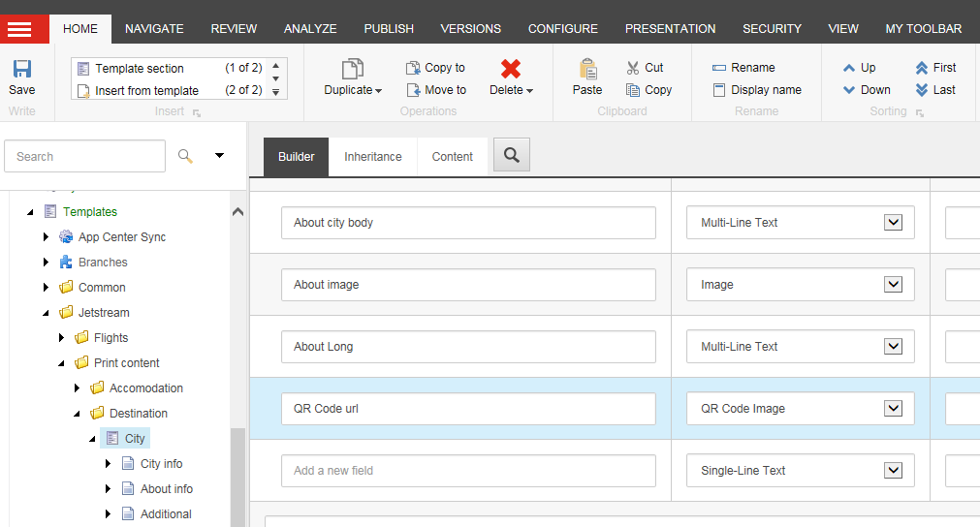This screenshot has height=527, width=980.
Task: Open the PRESENTATION ribbon tab
Action: (670, 29)
